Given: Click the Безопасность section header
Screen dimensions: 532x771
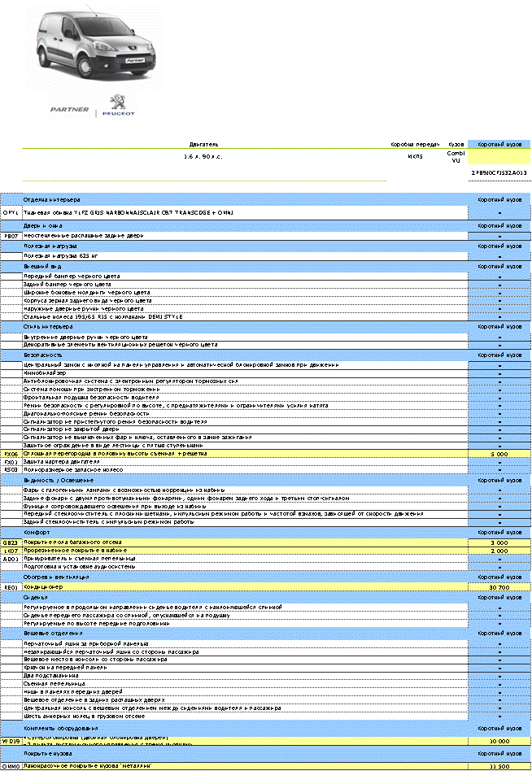Looking at the screenshot, I should click(44, 355).
